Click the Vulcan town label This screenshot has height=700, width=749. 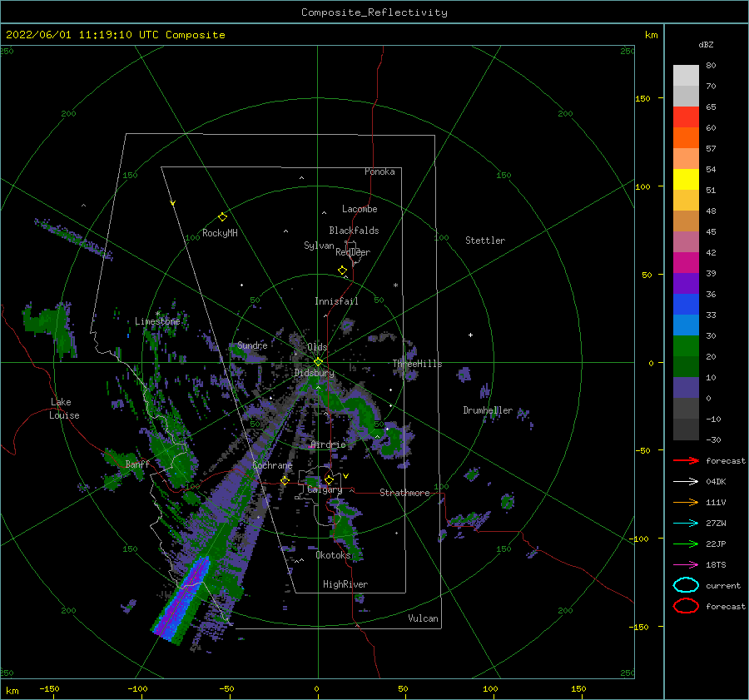point(424,618)
